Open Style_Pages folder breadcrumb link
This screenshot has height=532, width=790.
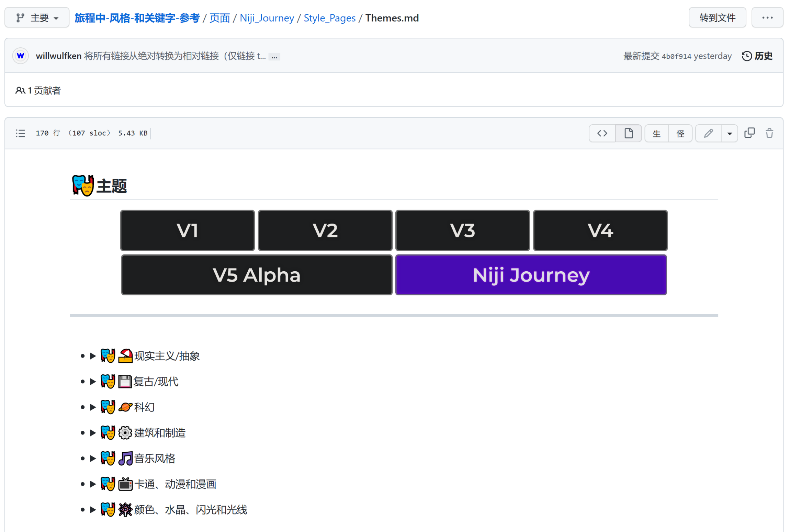(329, 18)
